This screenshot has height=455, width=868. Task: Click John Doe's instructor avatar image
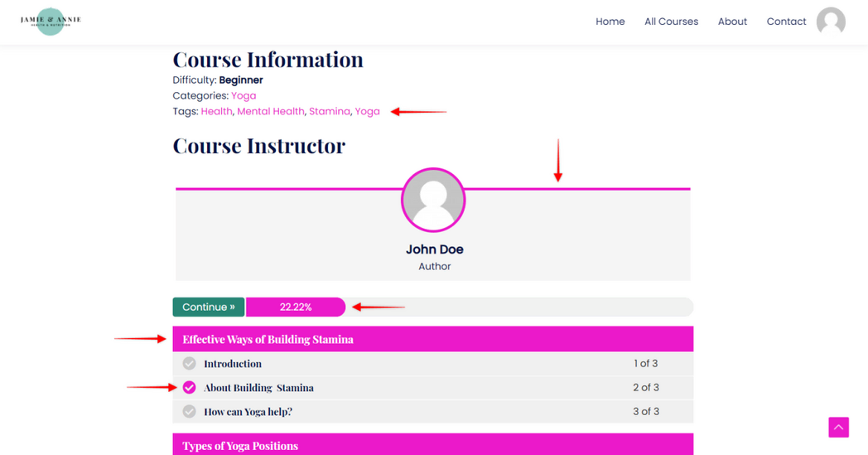tap(433, 201)
